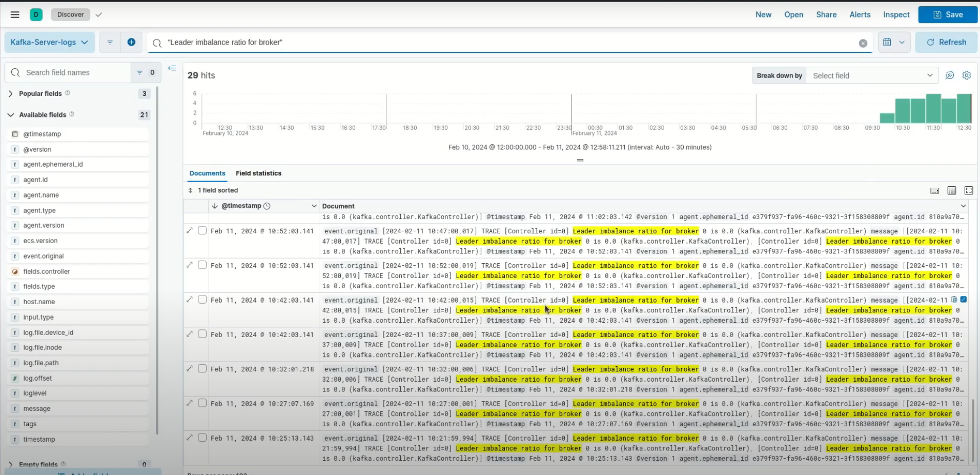Switch to the Field statistics tab

click(x=258, y=173)
